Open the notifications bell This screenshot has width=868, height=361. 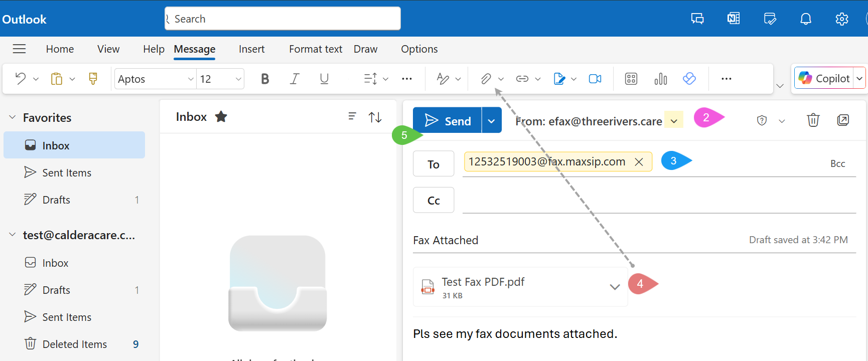click(x=806, y=19)
